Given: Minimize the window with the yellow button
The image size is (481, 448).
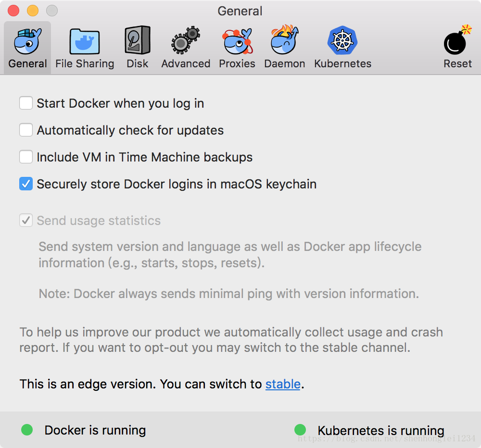Looking at the screenshot, I should click(x=33, y=11).
